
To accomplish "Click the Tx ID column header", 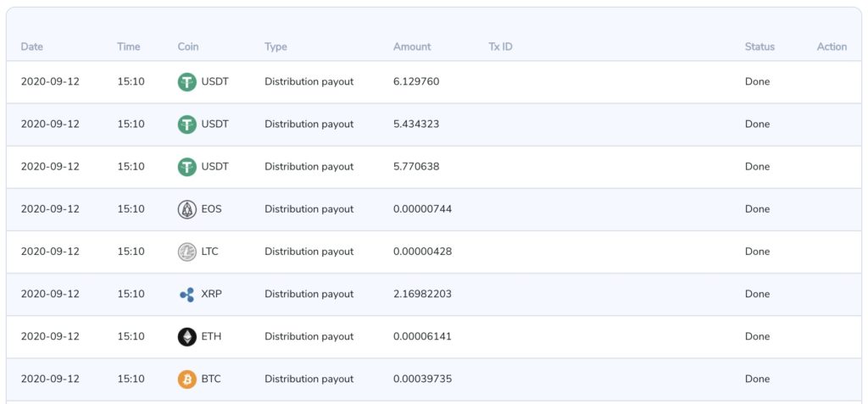I will tap(500, 47).
